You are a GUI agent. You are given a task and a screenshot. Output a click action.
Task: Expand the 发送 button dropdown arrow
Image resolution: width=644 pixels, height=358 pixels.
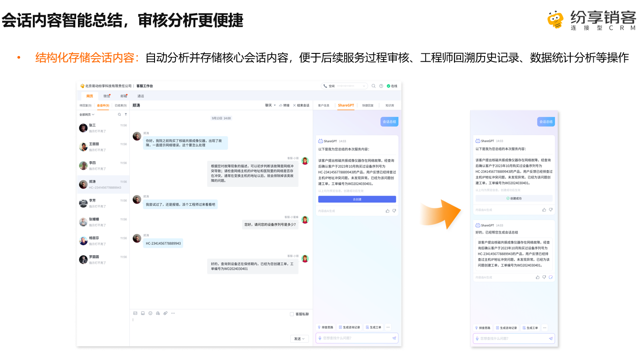[303, 339]
